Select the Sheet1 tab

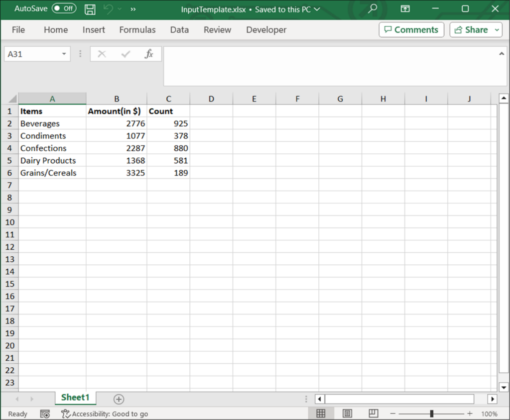pyautogui.click(x=75, y=398)
